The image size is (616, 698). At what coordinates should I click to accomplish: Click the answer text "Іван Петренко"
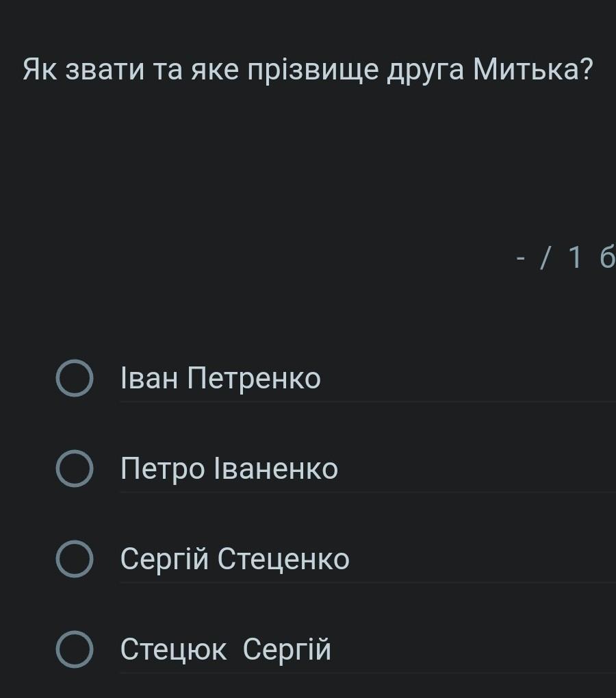220,379
